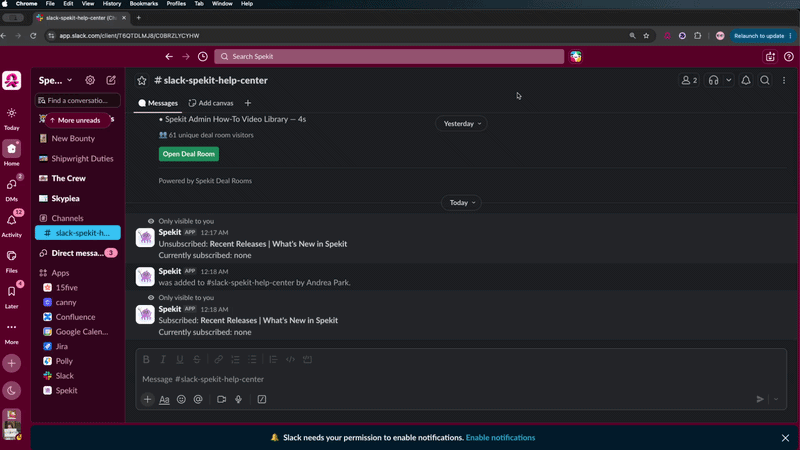Open channel more actions menu

tap(784, 80)
